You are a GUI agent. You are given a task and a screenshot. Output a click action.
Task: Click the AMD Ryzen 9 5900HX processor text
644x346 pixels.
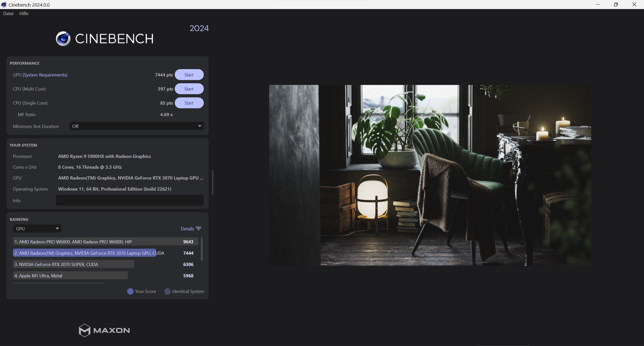tap(104, 156)
